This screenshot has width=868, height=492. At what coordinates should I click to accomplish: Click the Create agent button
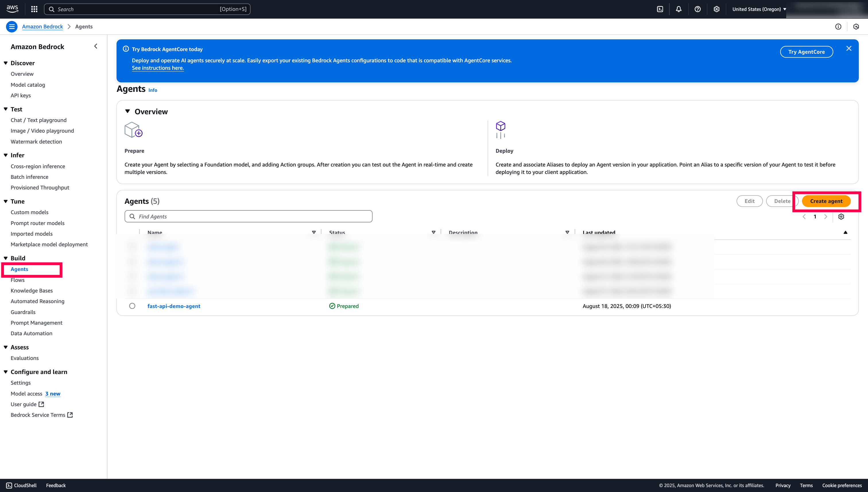pos(826,201)
